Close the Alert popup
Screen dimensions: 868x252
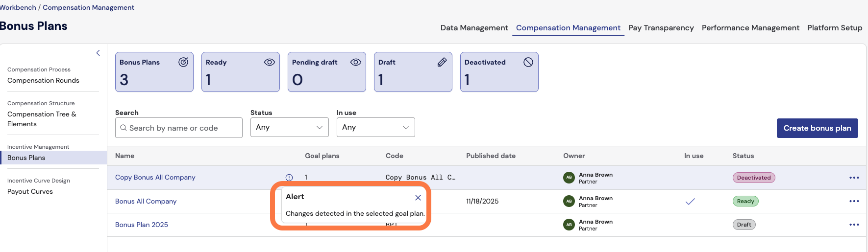pos(418,198)
